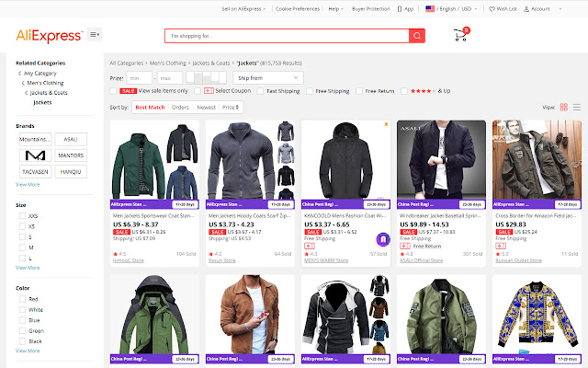This screenshot has height=368, width=588.
Task: Click Jackets & Coats breadcrumb
Action: pos(211,63)
